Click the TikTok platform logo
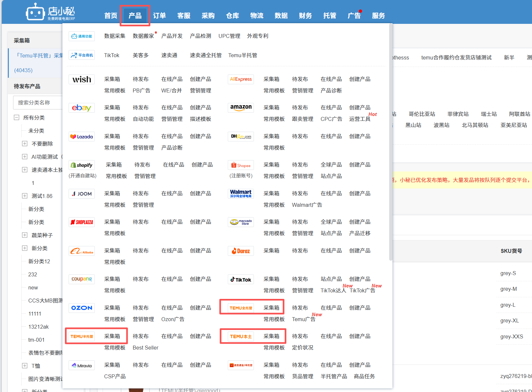The height and width of the screenshot is (392, 532). [x=241, y=279]
